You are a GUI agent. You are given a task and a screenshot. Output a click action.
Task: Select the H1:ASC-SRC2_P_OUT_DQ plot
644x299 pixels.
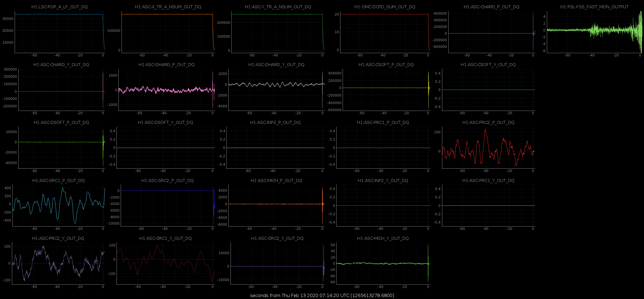click(x=167, y=206)
